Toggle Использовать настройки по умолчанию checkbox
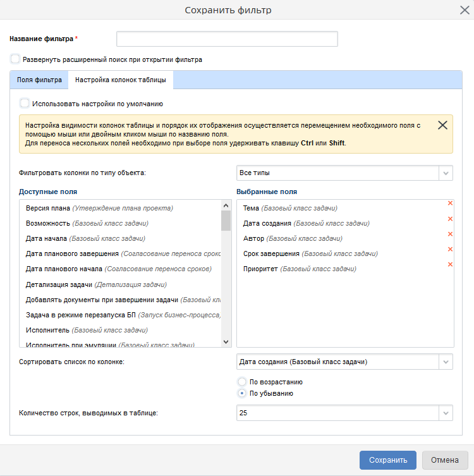Image resolution: width=474 pixels, height=476 pixels. click(x=25, y=103)
